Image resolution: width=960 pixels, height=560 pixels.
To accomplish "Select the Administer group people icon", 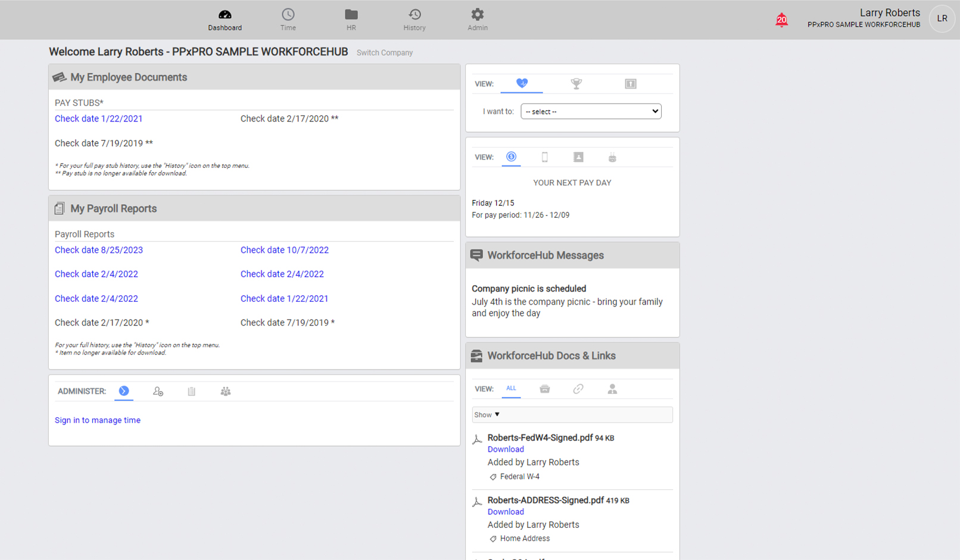I will click(x=225, y=392).
